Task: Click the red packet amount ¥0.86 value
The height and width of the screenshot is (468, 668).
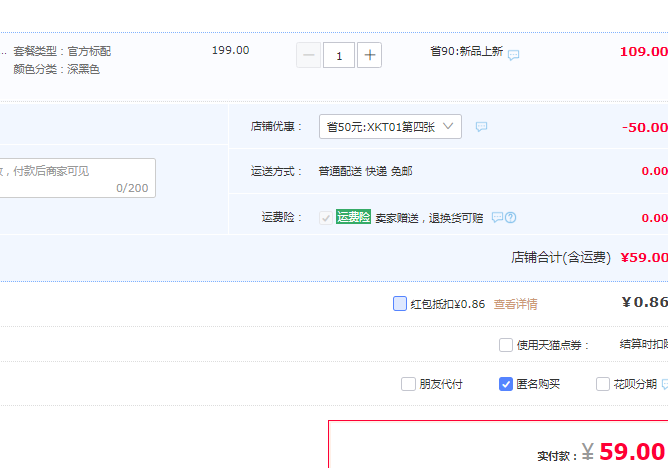Action: click(x=645, y=302)
